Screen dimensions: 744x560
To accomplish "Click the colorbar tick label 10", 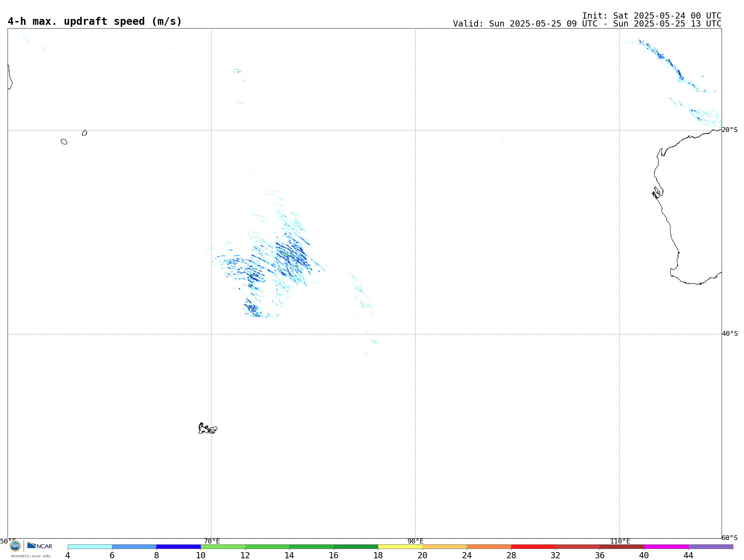I will [200, 555].
